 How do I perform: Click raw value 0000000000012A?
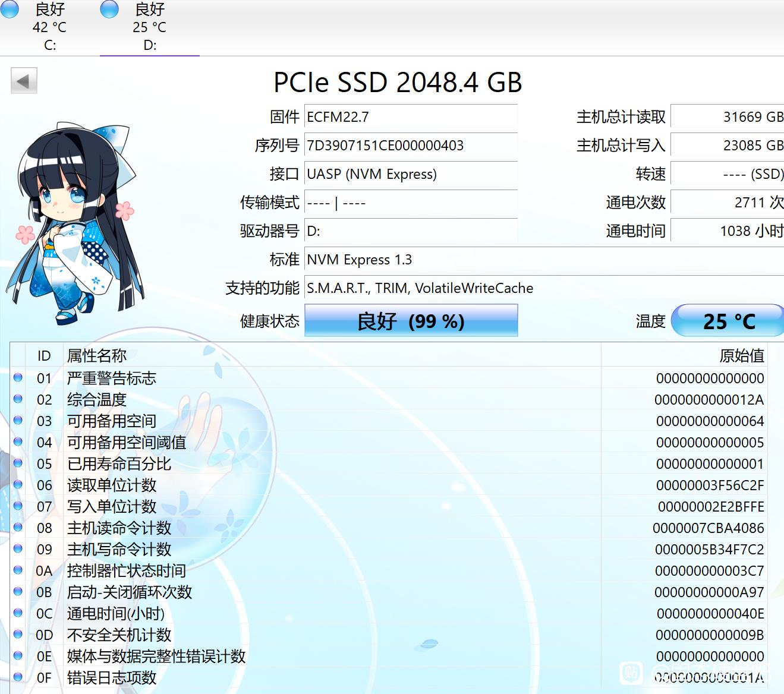click(x=709, y=400)
